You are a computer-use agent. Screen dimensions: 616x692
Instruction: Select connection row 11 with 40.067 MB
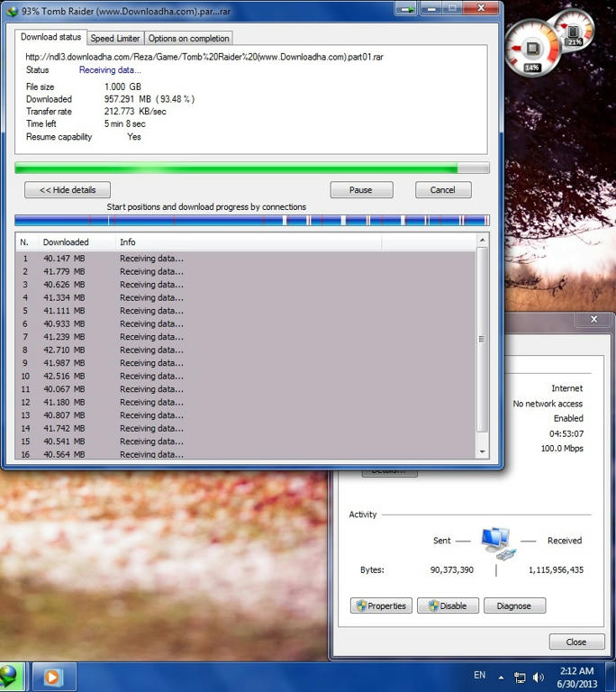pyautogui.click(x=246, y=389)
